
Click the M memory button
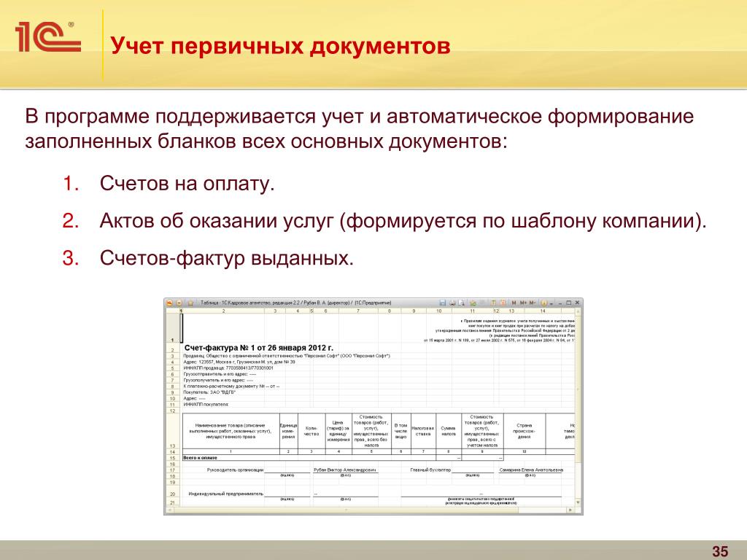pyautogui.click(x=514, y=303)
